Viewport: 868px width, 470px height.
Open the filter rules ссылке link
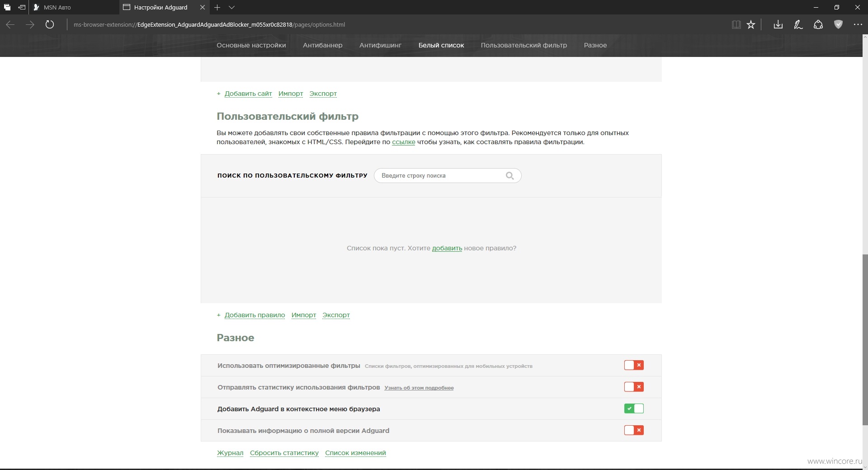(404, 142)
